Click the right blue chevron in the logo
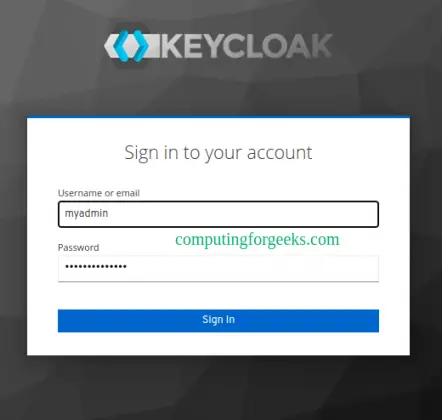The width and height of the screenshot is (442, 420). (140, 46)
